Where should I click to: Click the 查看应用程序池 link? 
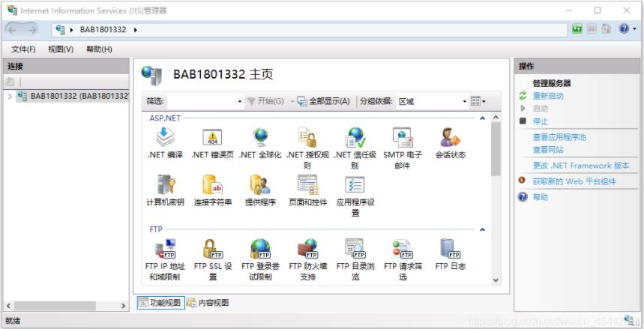(x=559, y=137)
